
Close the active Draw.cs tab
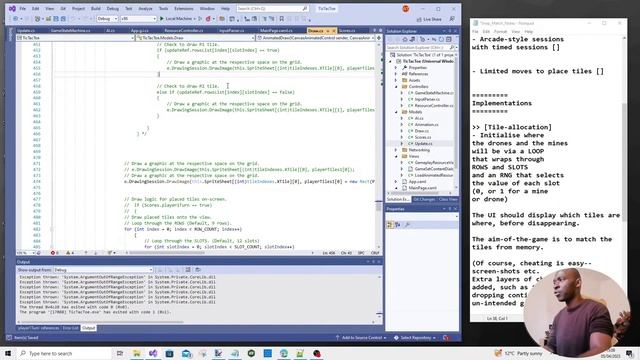[333, 31]
